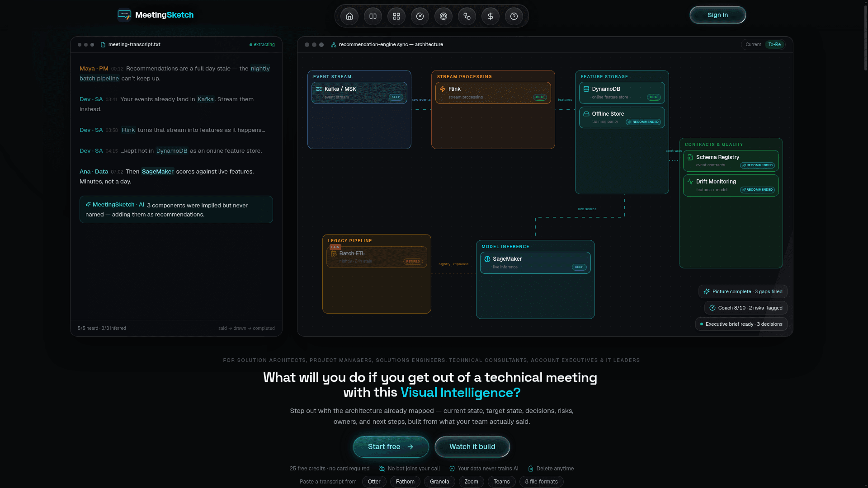
Task: Click highlighted 'Kafka' term in transcript
Action: 206,99
